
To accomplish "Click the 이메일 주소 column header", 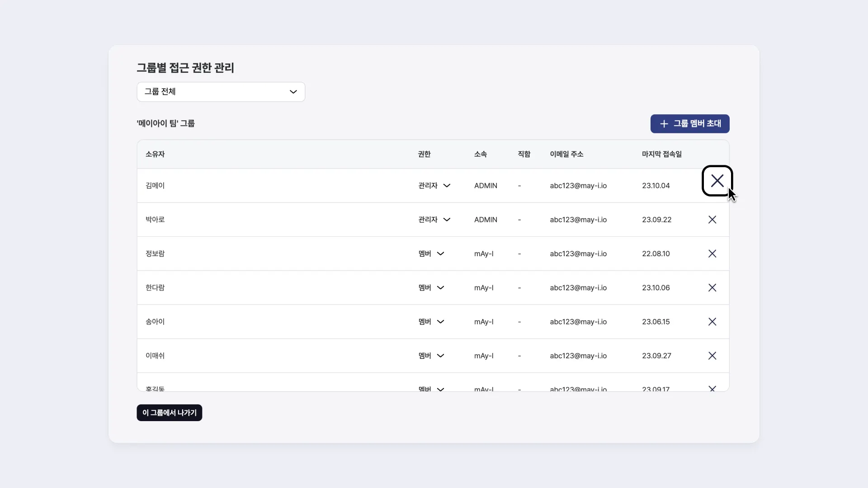I will click(566, 154).
